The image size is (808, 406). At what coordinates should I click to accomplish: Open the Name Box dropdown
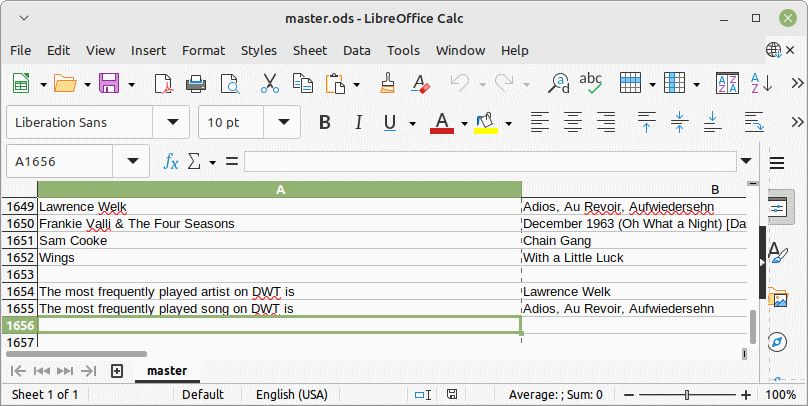(x=132, y=162)
